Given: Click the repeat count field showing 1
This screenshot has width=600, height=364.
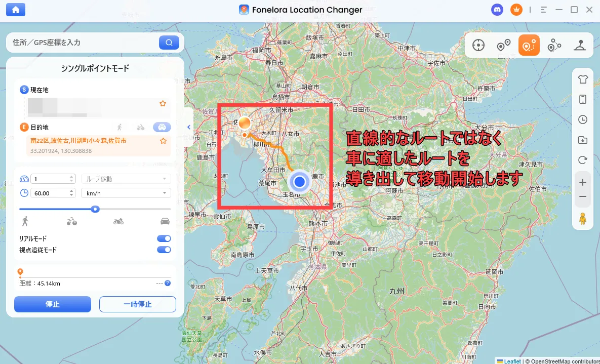Looking at the screenshot, I should pos(52,179).
